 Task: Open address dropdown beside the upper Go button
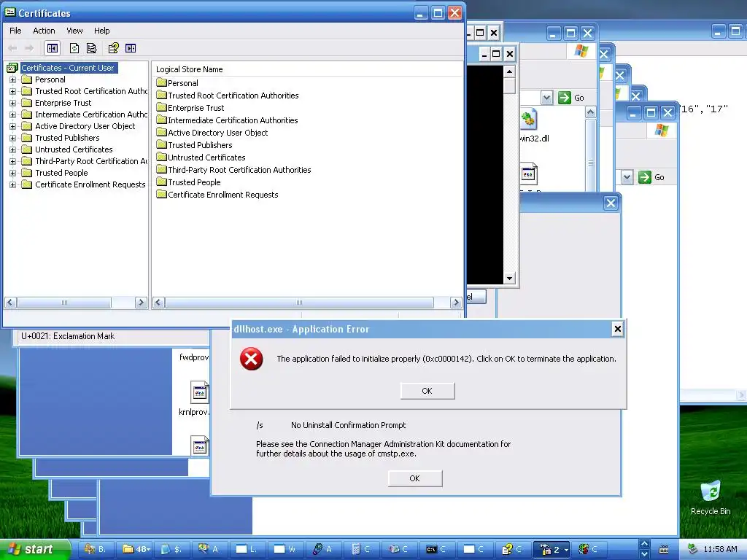click(x=547, y=98)
